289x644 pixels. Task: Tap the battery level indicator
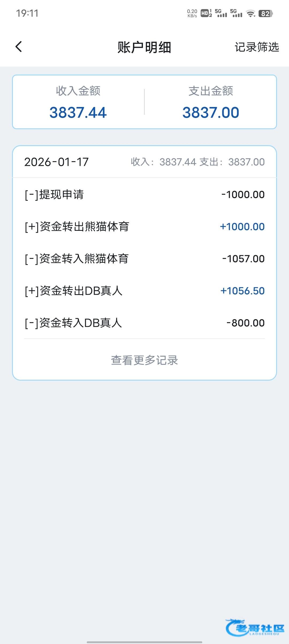point(265,13)
